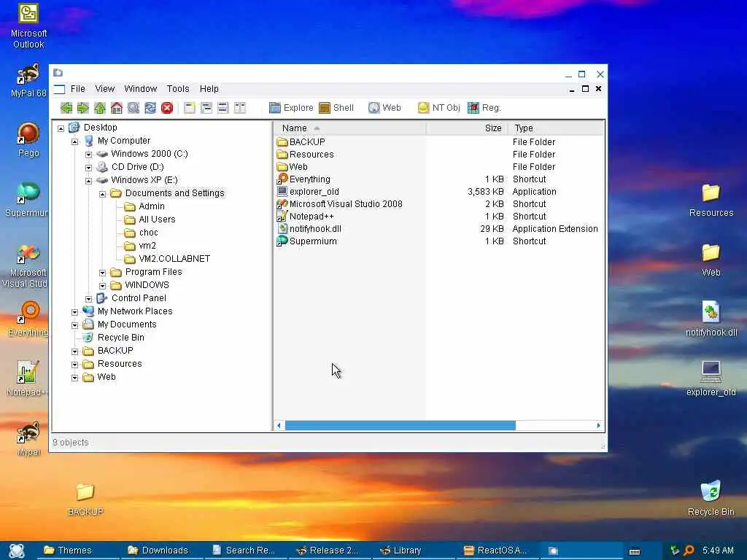
Task: Expand My Network Places in the tree
Action: pyautogui.click(x=75, y=312)
